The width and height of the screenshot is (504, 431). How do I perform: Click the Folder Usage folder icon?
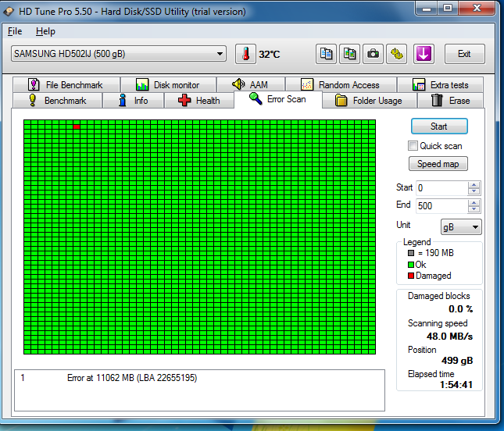click(341, 101)
